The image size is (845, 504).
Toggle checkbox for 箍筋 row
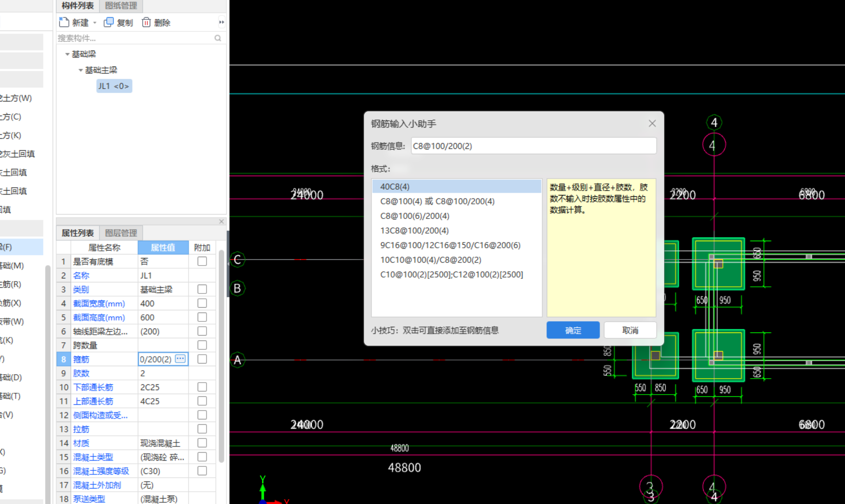pos(202,359)
